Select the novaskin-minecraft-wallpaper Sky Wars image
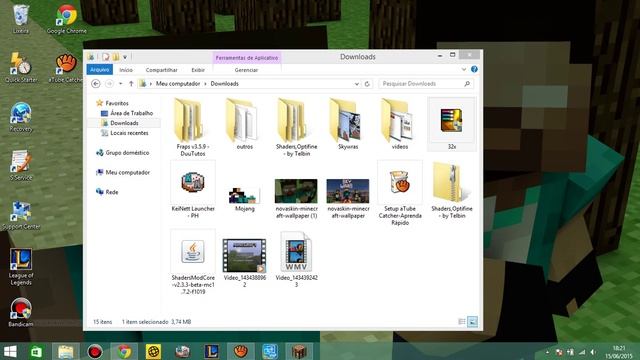The width and height of the screenshot is (640, 360). click(348, 199)
